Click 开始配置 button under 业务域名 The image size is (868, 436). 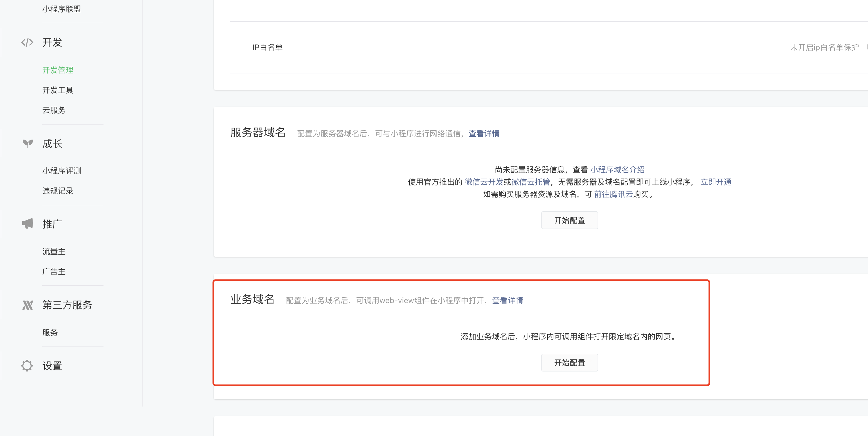click(569, 363)
